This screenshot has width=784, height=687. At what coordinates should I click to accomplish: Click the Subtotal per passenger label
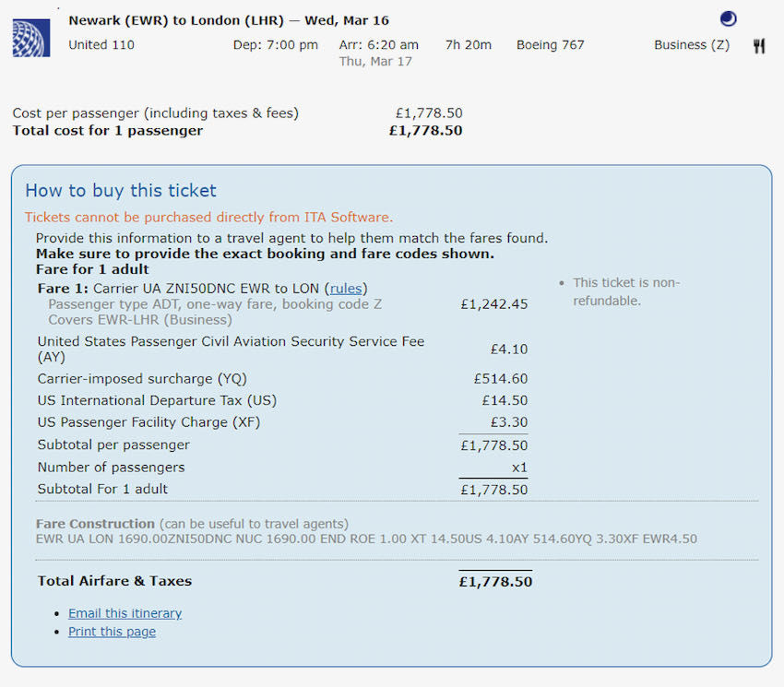coord(113,445)
